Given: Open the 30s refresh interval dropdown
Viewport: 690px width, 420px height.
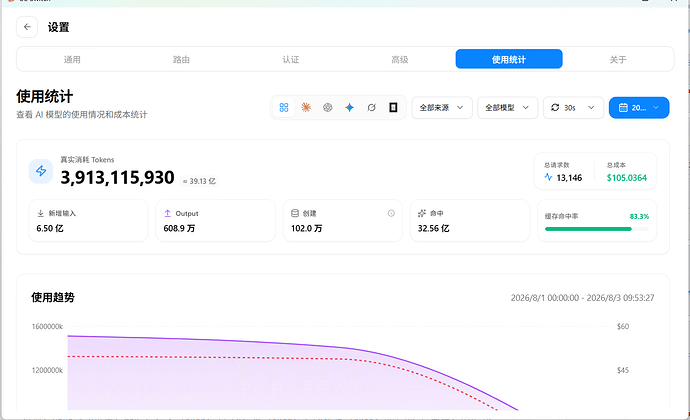Looking at the screenshot, I should (x=573, y=107).
